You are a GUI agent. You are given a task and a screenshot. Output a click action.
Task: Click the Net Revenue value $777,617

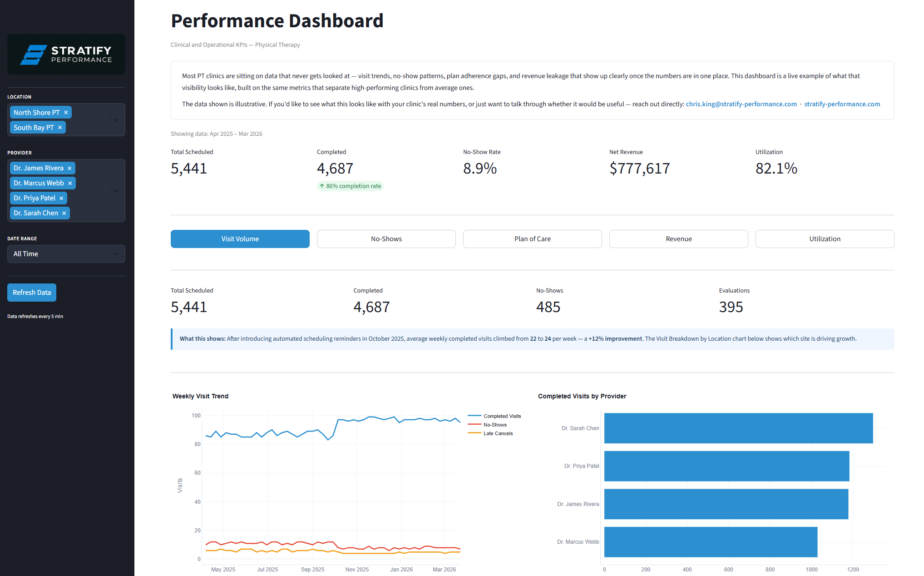639,169
